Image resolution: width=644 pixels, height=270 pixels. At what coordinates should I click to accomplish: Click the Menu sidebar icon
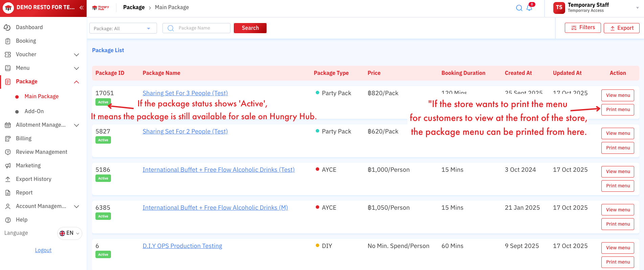[8, 68]
